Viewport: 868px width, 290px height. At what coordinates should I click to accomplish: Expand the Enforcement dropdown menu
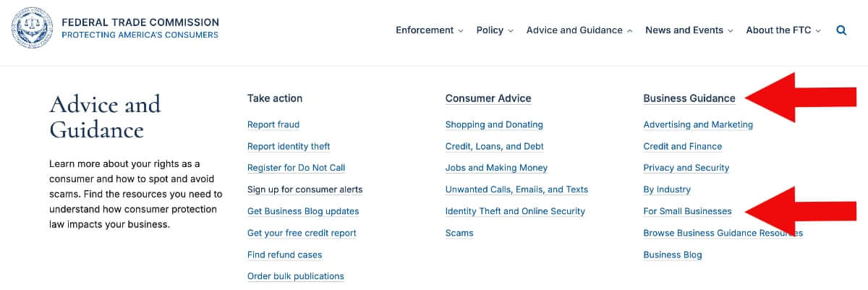pos(429,30)
